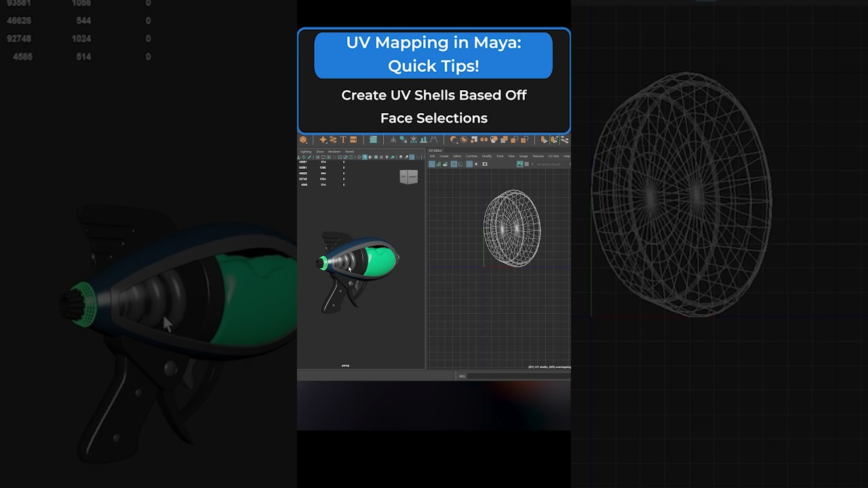868x488 pixels.
Task: Click the Delete History clock icon
Action: point(403,140)
